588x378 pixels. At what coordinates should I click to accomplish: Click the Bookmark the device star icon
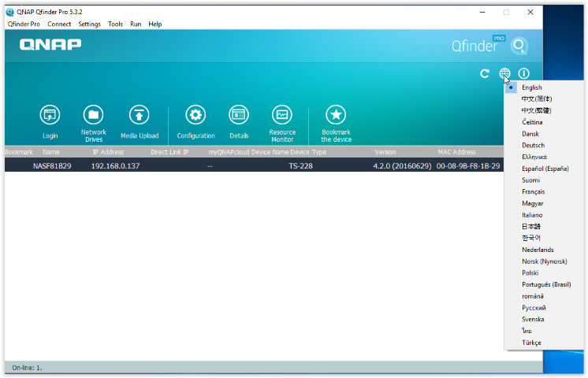pos(336,115)
